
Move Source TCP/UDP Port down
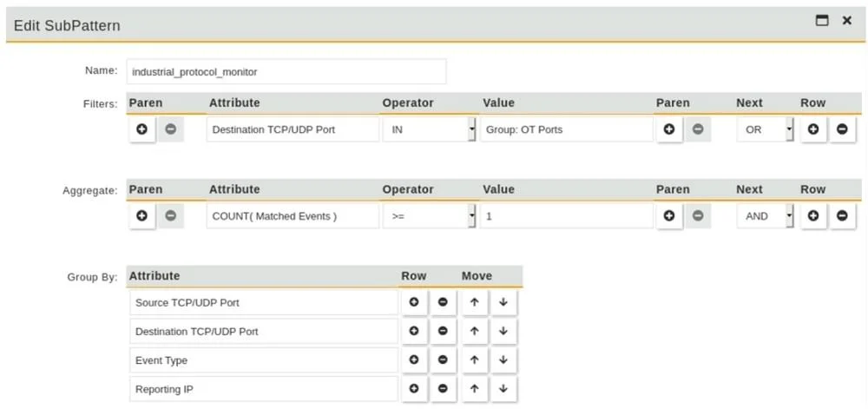pos(503,303)
